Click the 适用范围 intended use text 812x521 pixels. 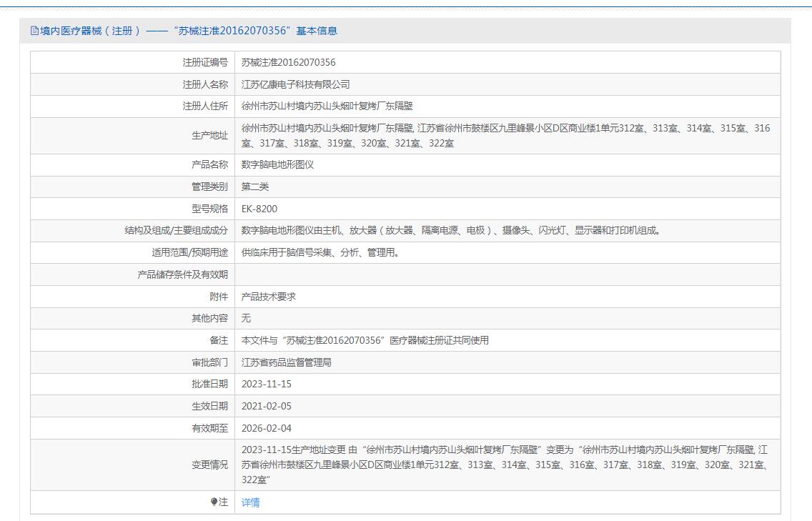320,252
